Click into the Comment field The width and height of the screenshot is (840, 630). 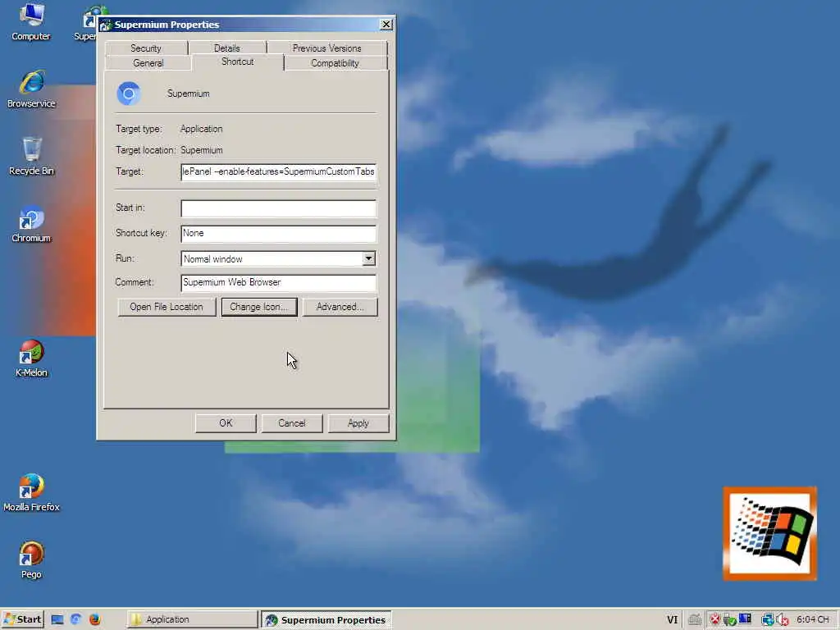tap(279, 283)
